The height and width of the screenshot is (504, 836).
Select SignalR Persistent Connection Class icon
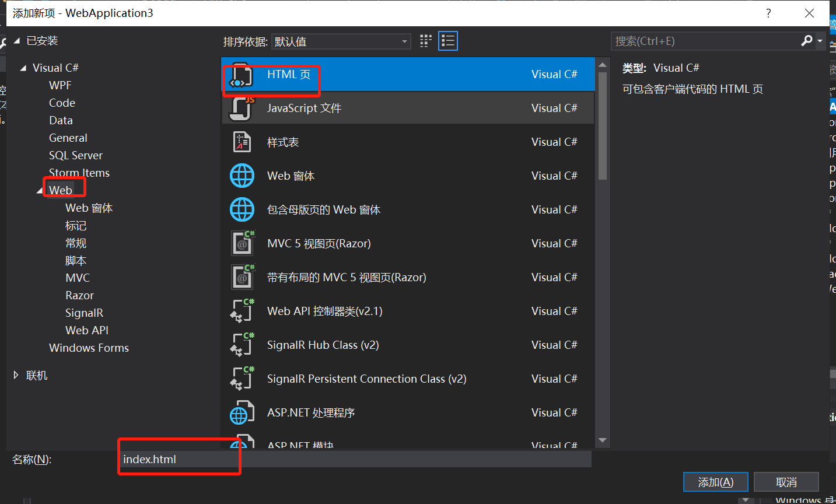click(242, 379)
